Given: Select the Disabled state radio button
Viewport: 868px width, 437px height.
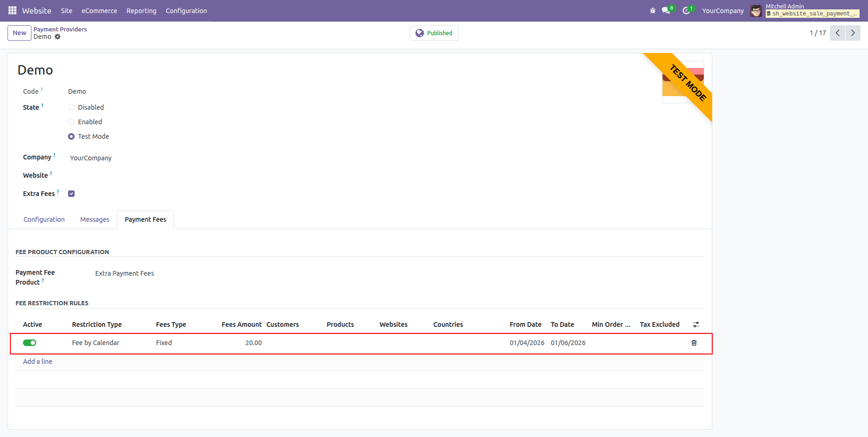Looking at the screenshot, I should 71,107.
